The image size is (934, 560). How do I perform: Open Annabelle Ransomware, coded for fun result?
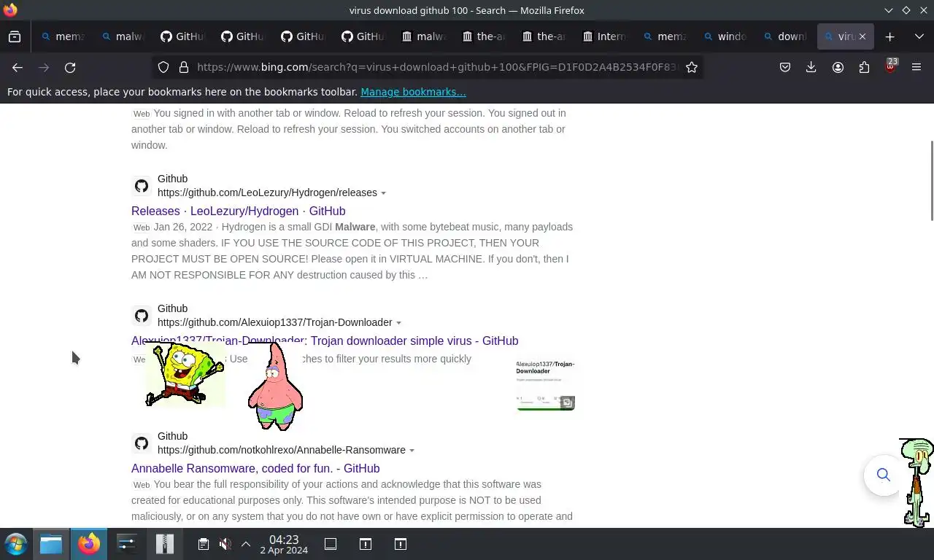coord(255,468)
